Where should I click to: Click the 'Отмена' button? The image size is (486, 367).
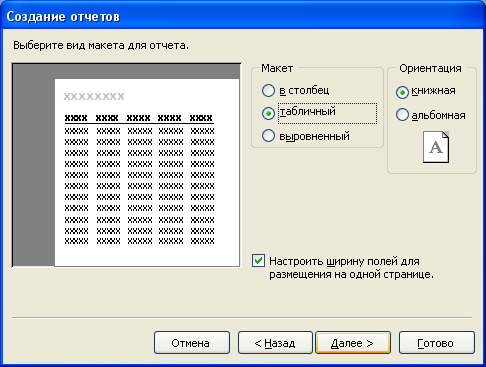pyautogui.click(x=192, y=343)
